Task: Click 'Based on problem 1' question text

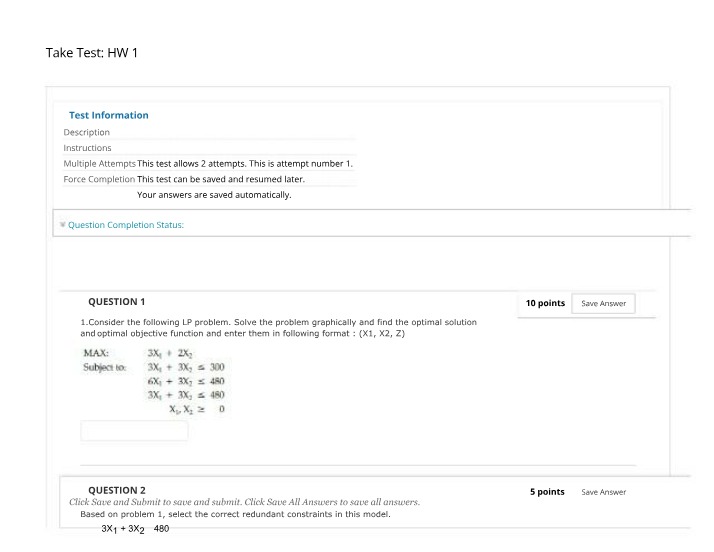Action: tap(235, 514)
